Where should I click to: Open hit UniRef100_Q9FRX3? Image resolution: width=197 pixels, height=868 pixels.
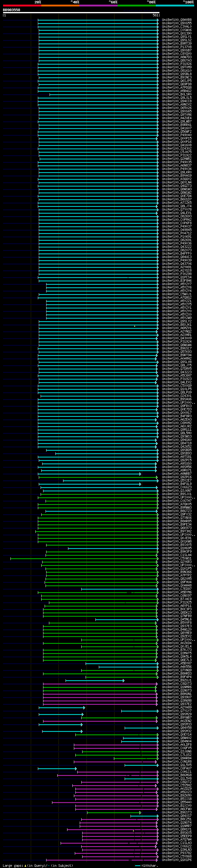coord(177,406)
